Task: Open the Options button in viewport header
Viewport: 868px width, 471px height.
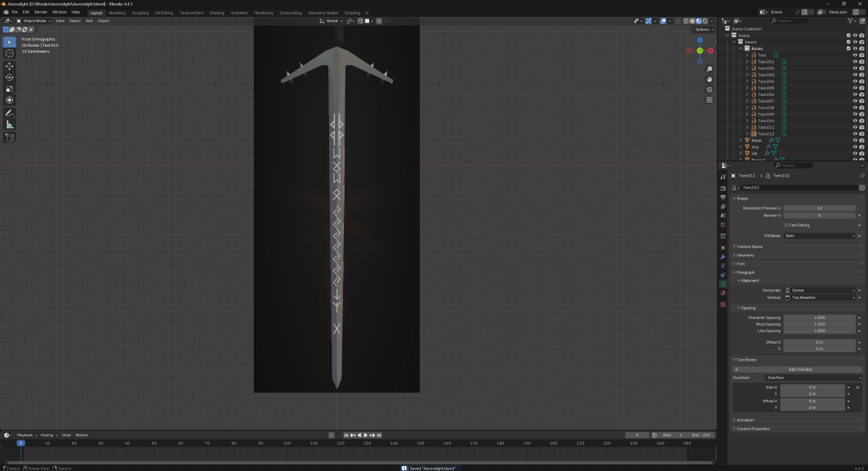Action: [702, 29]
